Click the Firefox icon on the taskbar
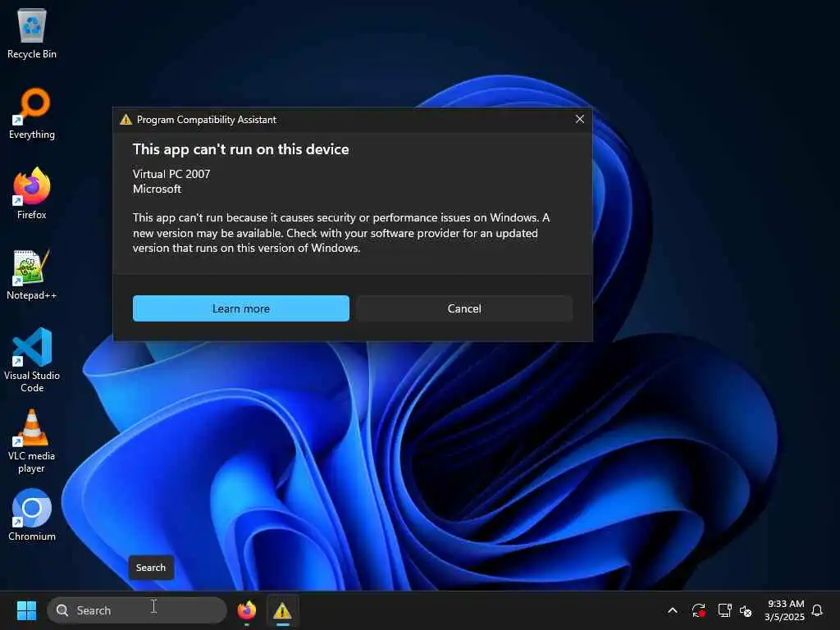 (x=246, y=610)
